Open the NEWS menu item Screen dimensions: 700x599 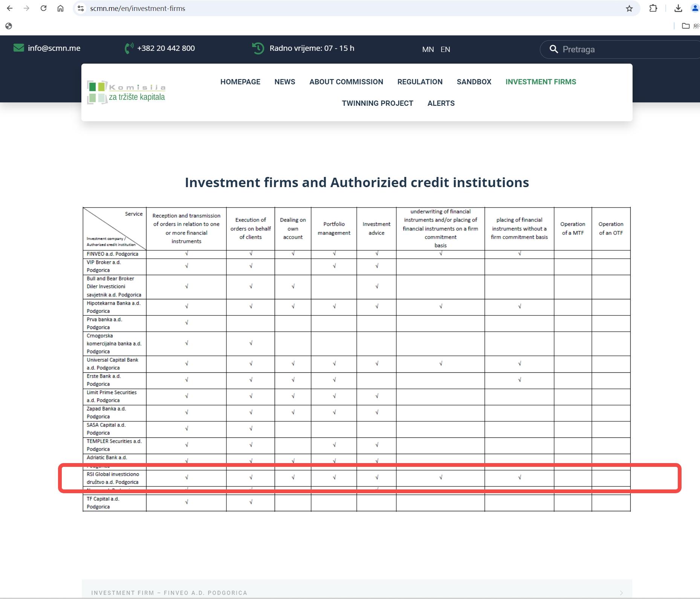285,82
